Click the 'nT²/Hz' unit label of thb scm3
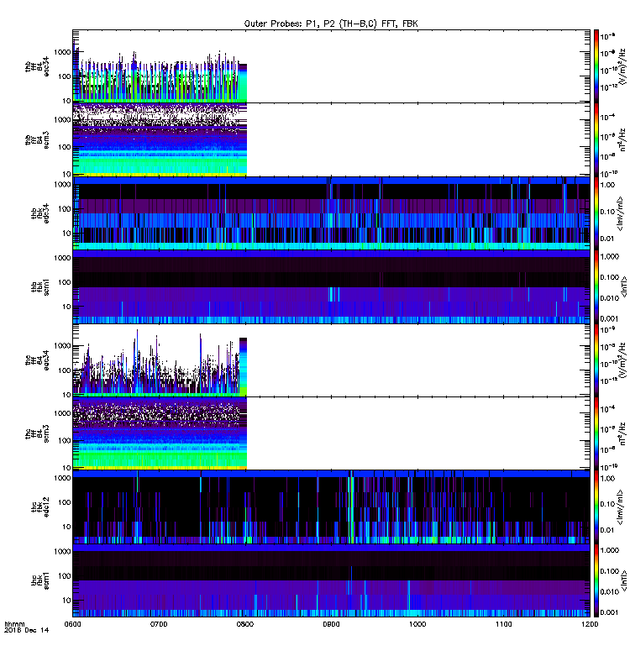The width and height of the screenshot is (630, 672). coord(622,139)
